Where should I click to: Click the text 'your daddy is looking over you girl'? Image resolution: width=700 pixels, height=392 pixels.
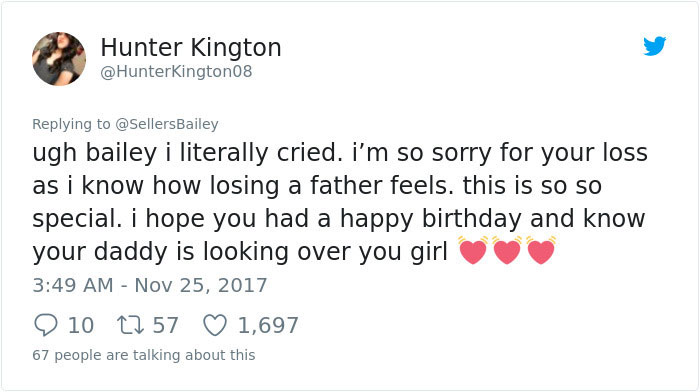point(240,252)
